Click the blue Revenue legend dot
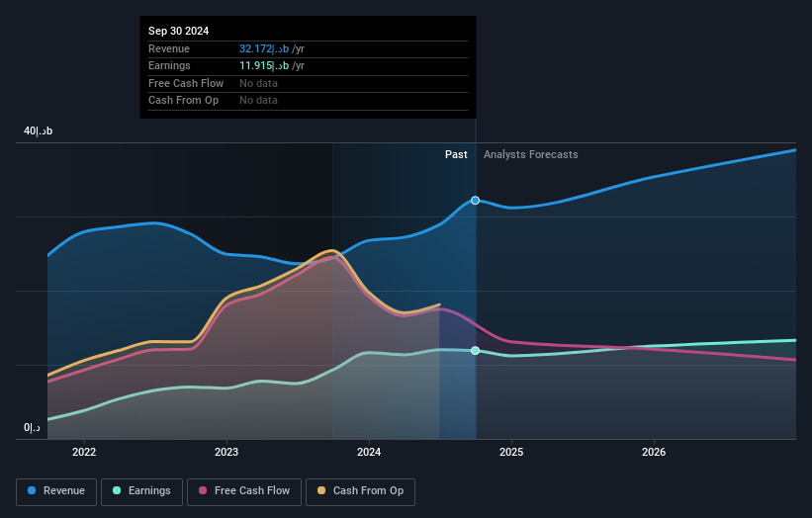812x518 pixels. pos(32,490)
